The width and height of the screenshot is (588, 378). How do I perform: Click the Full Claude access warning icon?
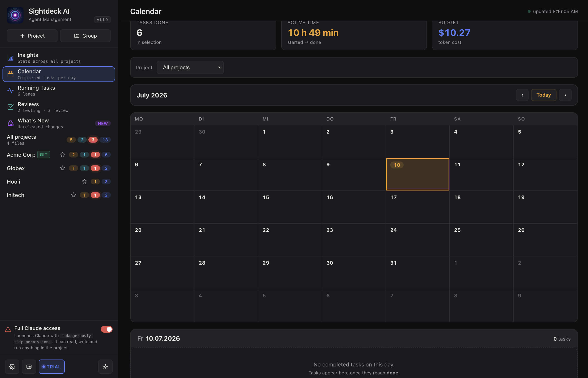click(x=8, y=329)
